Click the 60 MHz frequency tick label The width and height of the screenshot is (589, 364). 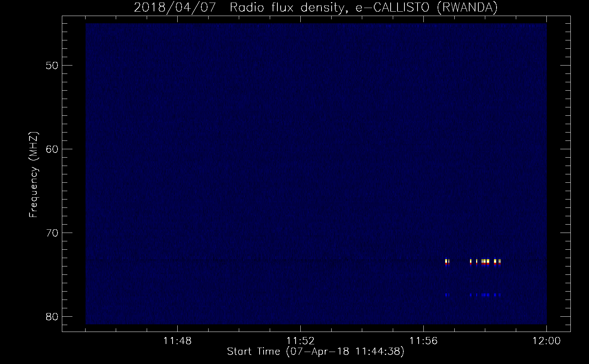click(51, 149)
